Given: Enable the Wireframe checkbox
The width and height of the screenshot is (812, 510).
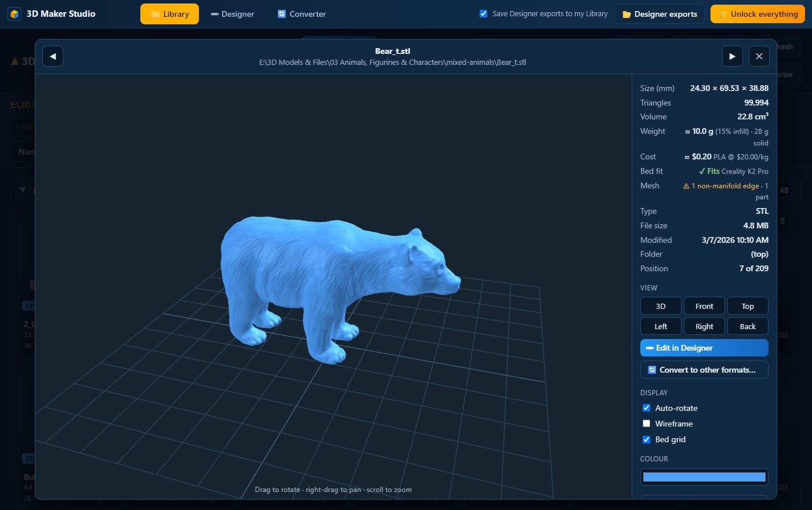Looking at the screenshot, I should pyautogui.click(x=646, y=424).
